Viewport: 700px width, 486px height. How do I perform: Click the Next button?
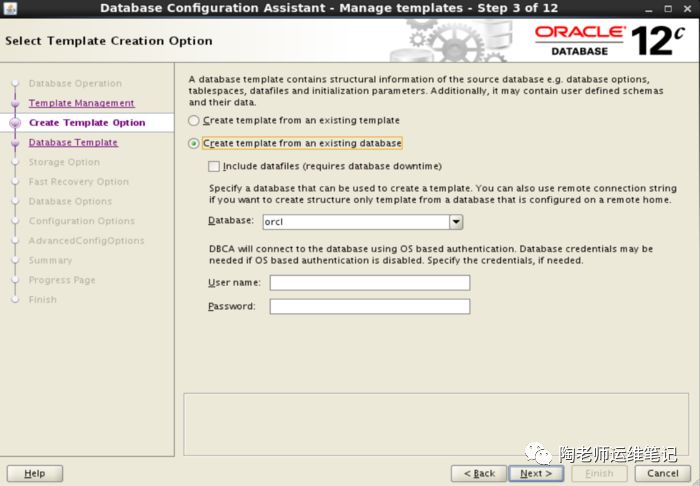coord(536,474)
